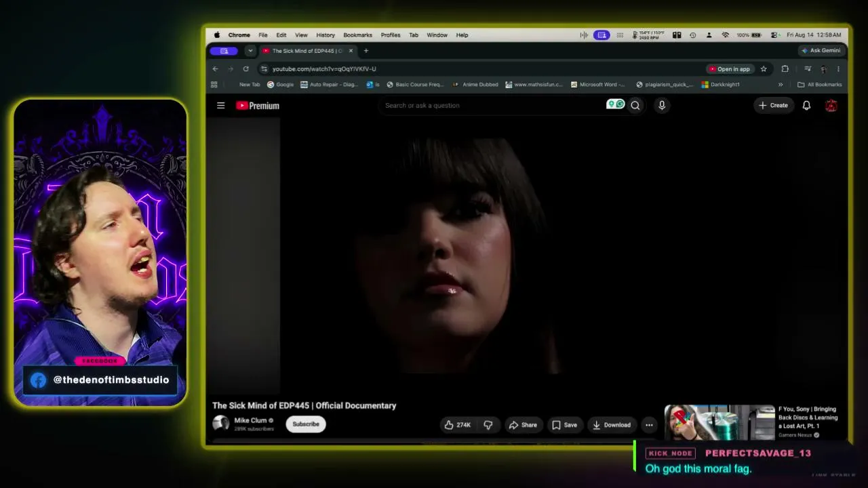Open the Chrome app menu
This screenshot has height=488, width=868.
tap(239, 35)
